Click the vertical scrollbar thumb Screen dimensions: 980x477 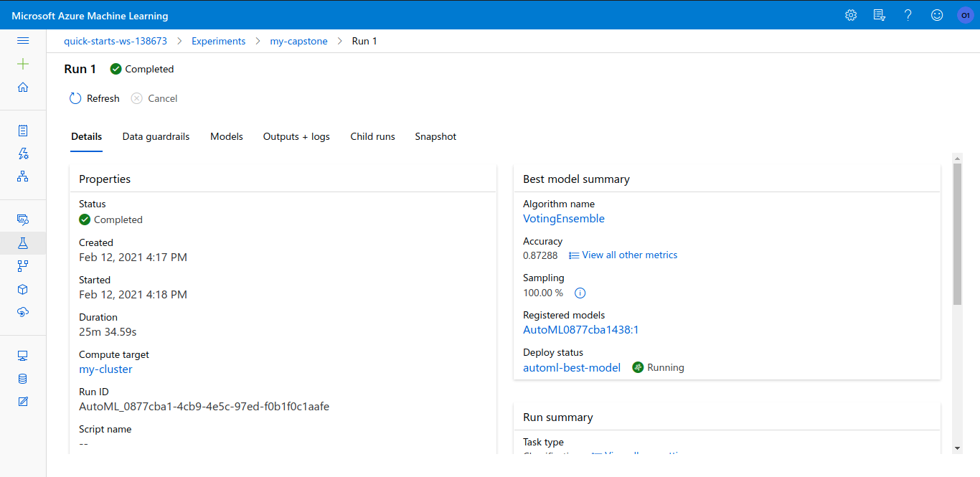click(957, 234)
